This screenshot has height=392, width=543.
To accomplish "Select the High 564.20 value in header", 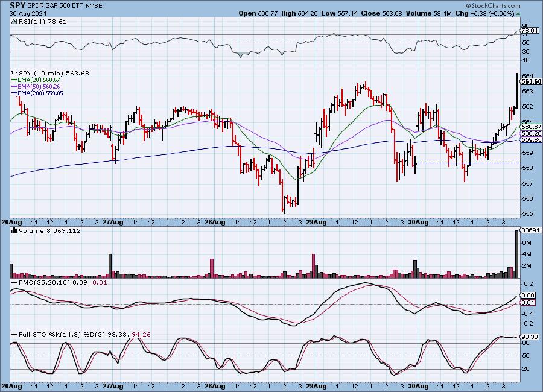I will [299, 13].
